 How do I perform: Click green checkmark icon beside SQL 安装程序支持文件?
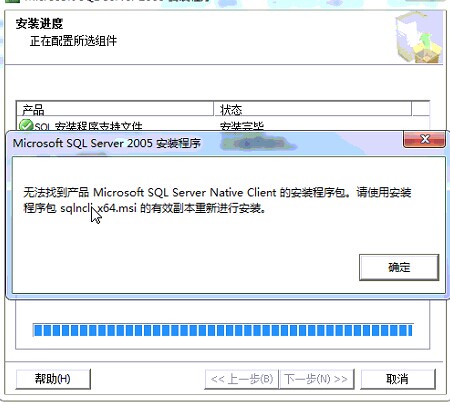pyautogui.click(x=26, y=125)
